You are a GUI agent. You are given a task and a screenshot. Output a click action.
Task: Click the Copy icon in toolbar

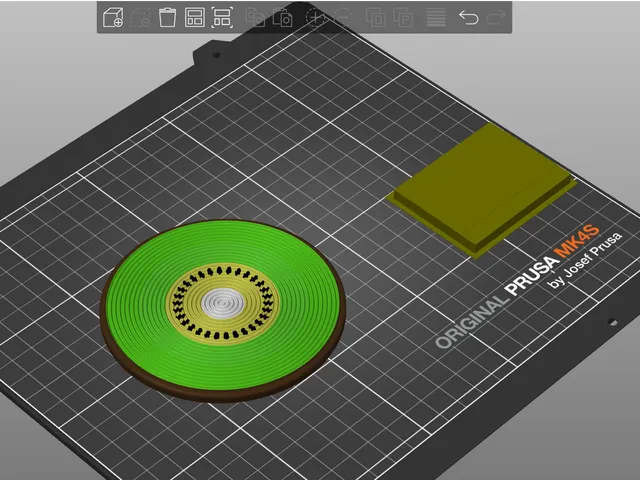coord(255,18)
